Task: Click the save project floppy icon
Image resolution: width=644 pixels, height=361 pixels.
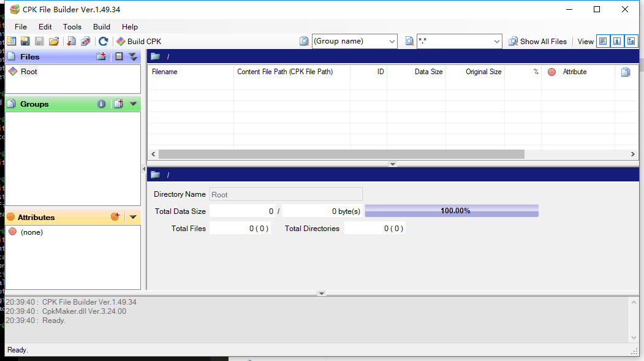Action: (25, 41)
